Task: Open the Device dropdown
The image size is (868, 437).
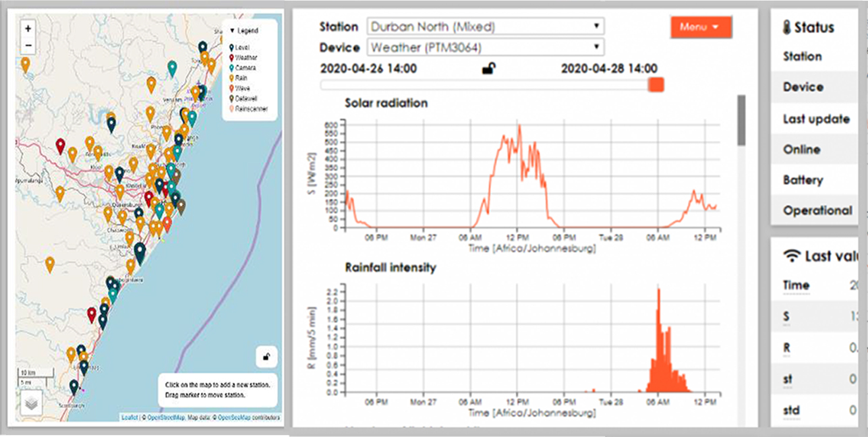Action: (x=485, y=47)
